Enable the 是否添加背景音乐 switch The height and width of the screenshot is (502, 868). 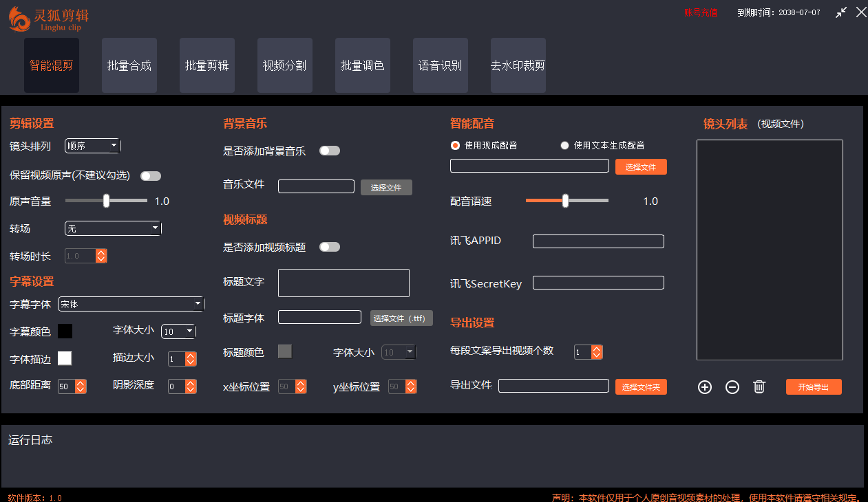coord(329,150)
